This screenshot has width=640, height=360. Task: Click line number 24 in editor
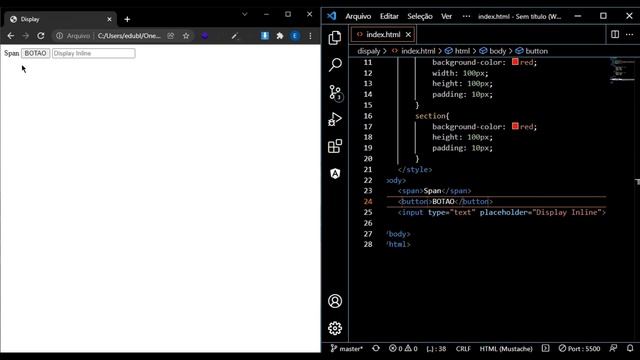(368, 202)
